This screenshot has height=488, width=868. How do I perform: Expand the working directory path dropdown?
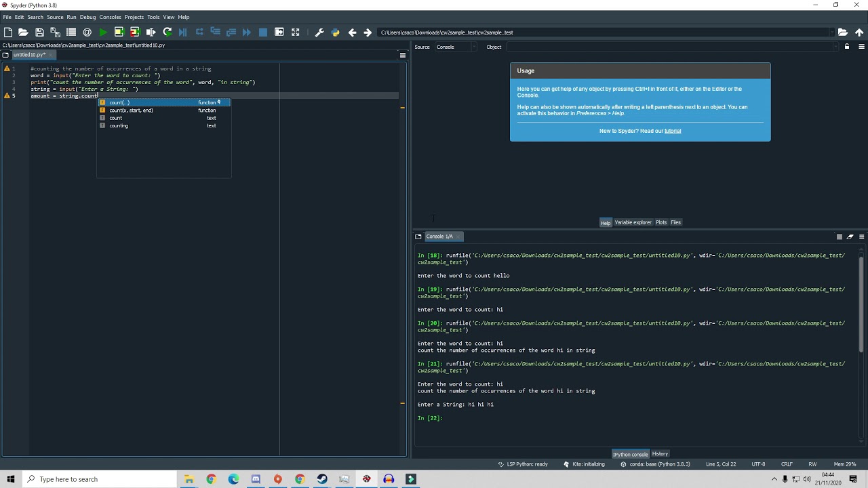coord(831,32)
